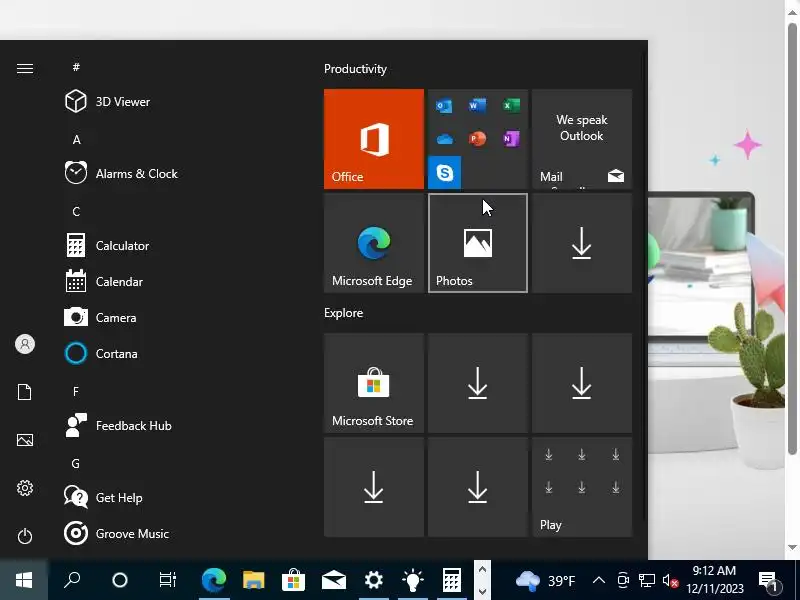Open Calculator from the taskbar
800x600 pixels.
coord(452,580)
